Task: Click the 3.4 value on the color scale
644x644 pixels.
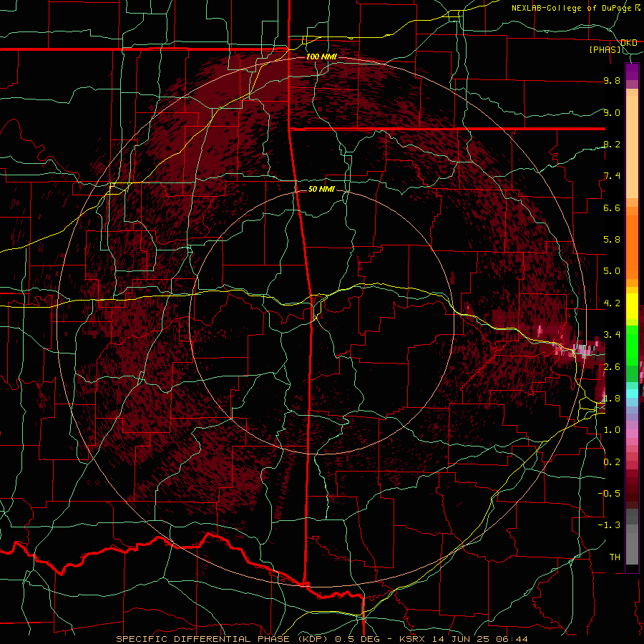Action: click(x=612, y=335)
